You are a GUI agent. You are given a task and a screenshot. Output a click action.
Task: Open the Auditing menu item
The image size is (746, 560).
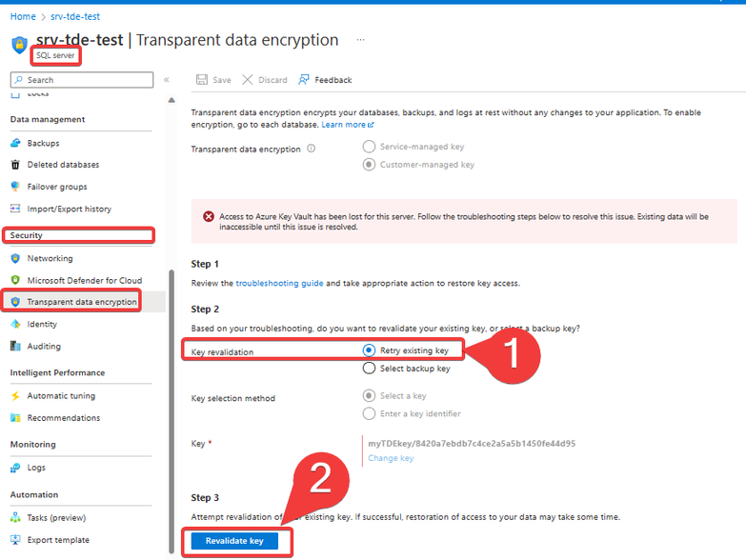pyautogui.click(x=44, y=346)
